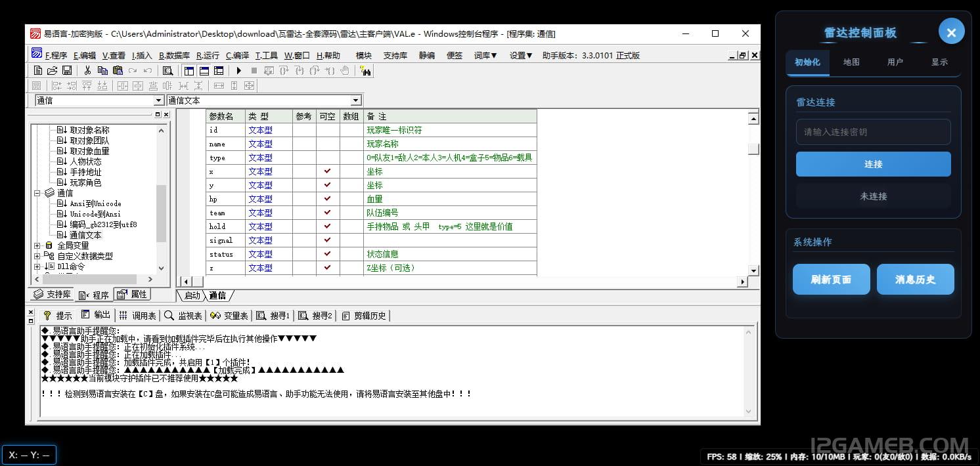This screenshot has width=980, height=466.
Task: Click the float button on tree panel header
Action: point(157,114)
